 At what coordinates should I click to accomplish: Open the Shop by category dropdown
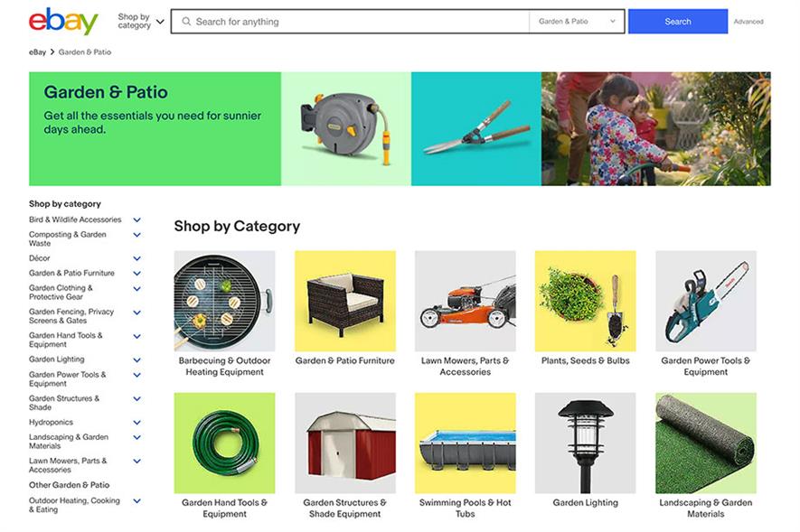point(141,22)
